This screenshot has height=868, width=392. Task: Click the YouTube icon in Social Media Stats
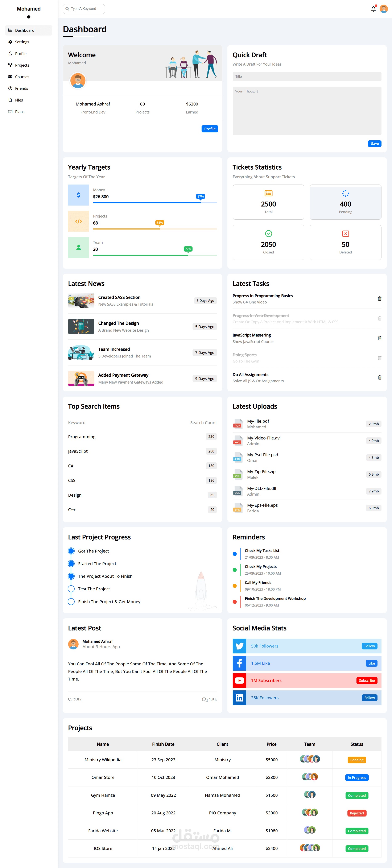[239, 680]
